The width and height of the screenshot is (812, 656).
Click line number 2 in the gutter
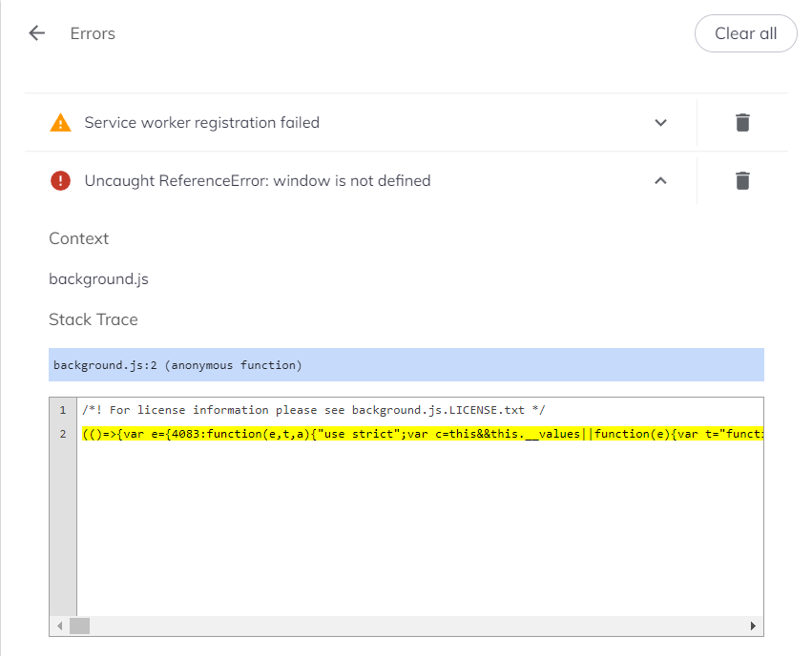[x=63, y=434]
